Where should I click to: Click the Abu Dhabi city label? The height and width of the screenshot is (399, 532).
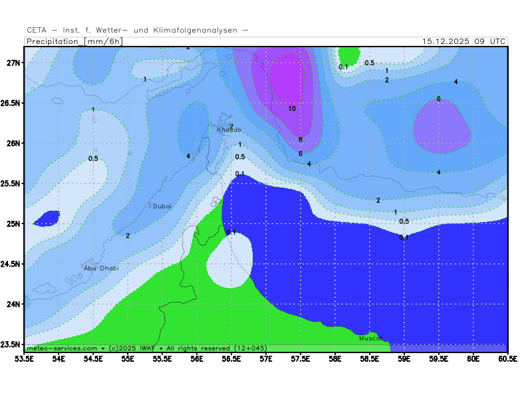[x=101, y=268]
